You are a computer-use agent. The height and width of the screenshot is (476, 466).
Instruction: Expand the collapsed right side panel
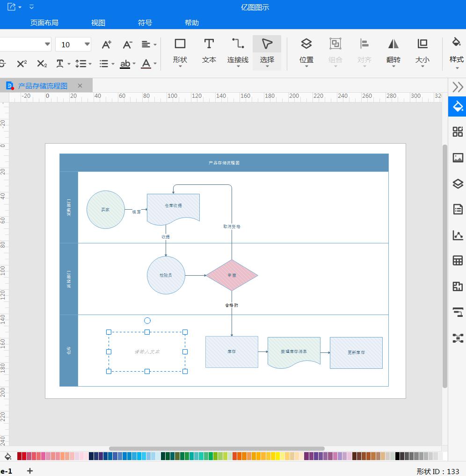click(458, 87)
